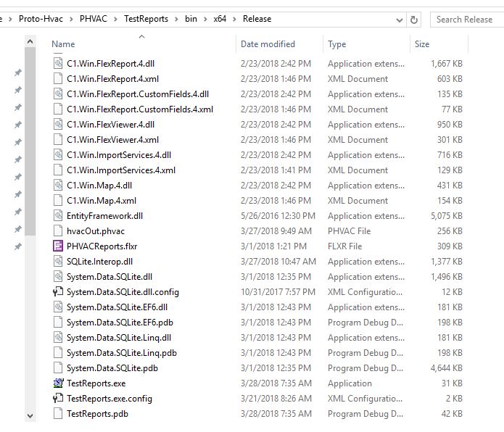Click the C1.Win.FlexReport.CustomFields.4.dll file icon
This screenshot has height=432, width=504.
click(x=58, y=94)
